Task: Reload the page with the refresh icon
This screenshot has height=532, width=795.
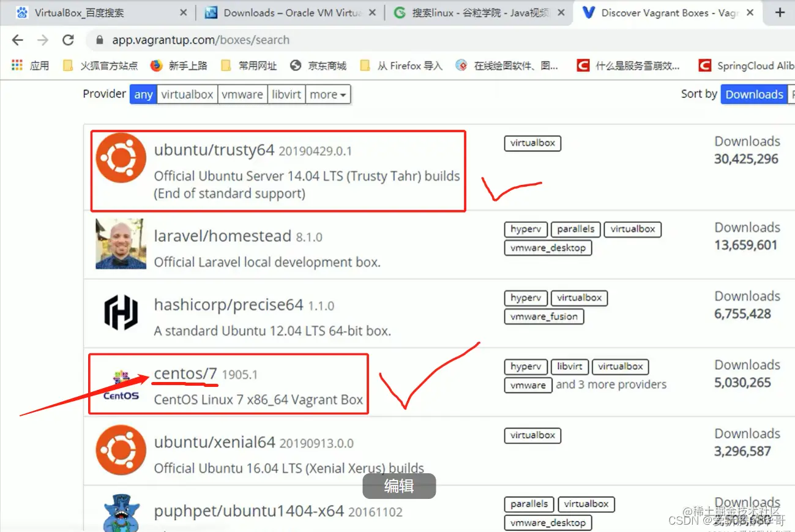Action: click(x=68, y=40)
